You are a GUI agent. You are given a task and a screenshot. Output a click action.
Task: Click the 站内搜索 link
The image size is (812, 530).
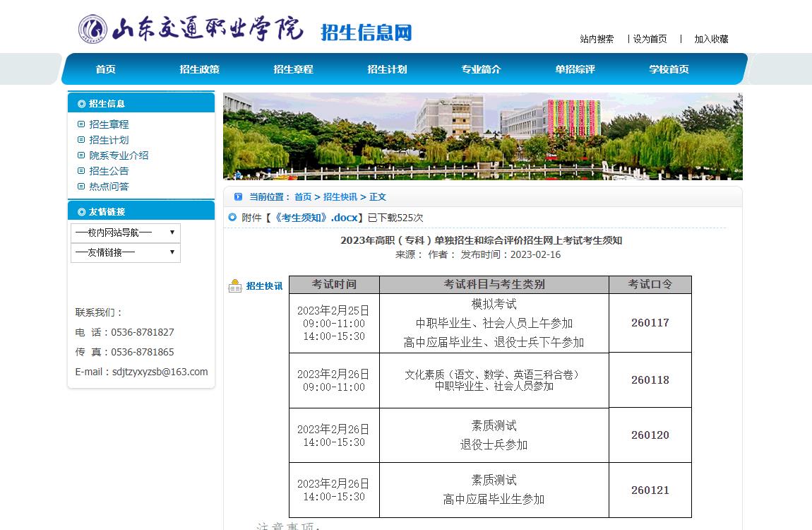pyautogui.click(x=597, y=40)
